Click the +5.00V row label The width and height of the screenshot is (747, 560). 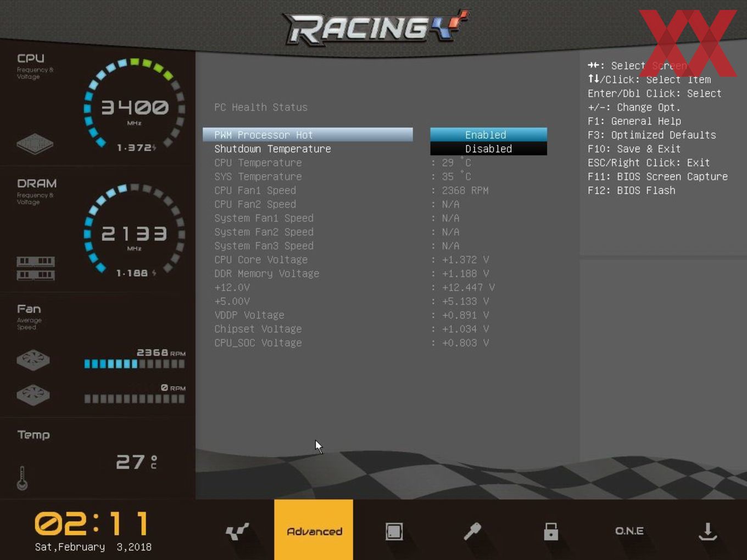232,301
